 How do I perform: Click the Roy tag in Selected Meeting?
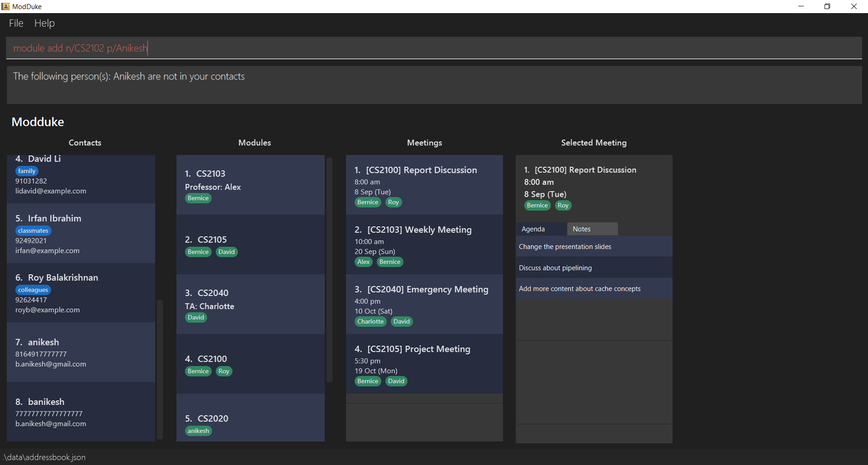(563, 205)
